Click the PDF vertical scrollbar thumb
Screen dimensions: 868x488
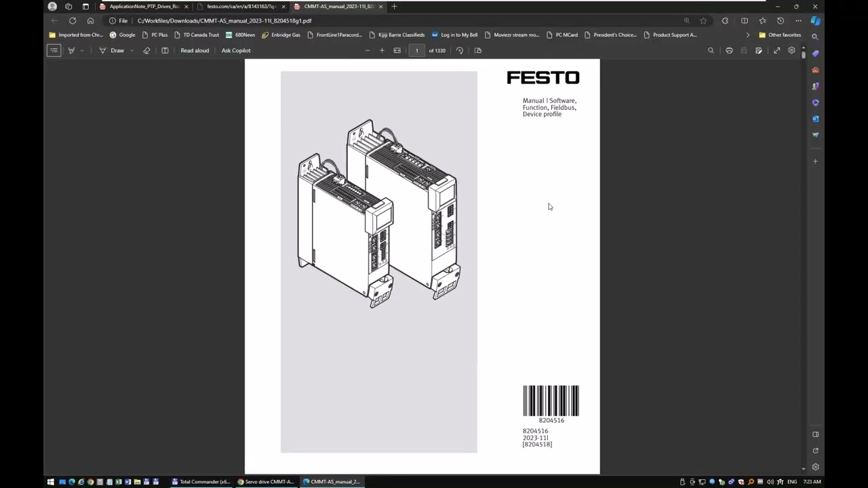tap(803, 56)
